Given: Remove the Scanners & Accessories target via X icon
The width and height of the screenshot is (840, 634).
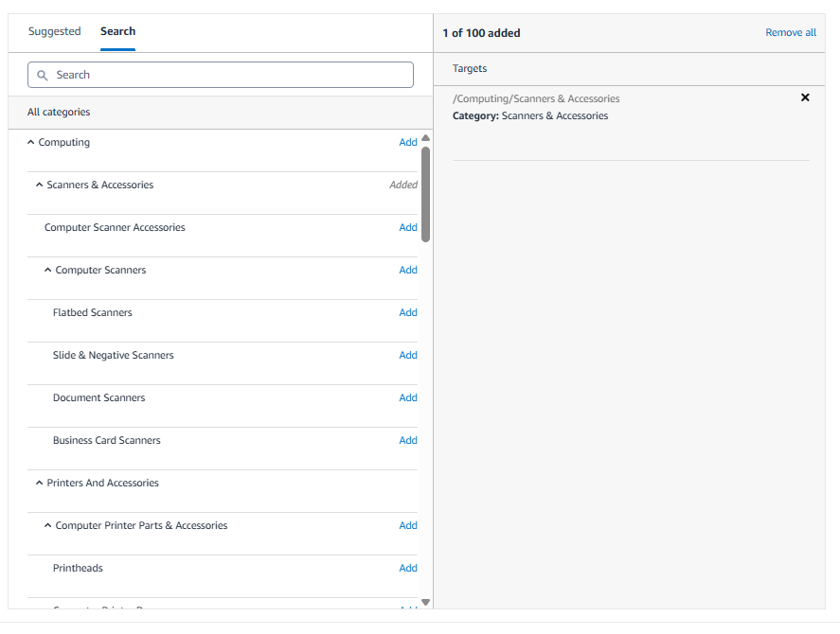Looking at the screenshot, I should pos(805,97).
